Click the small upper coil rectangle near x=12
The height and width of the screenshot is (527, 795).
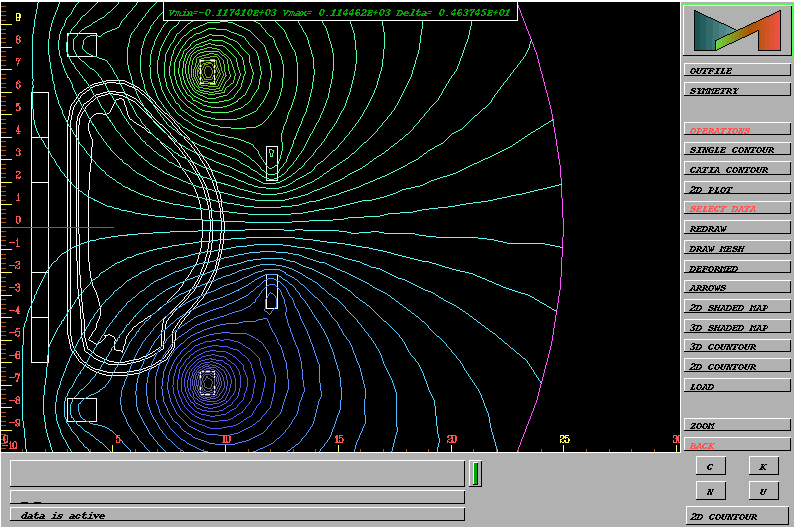point(272,163)
